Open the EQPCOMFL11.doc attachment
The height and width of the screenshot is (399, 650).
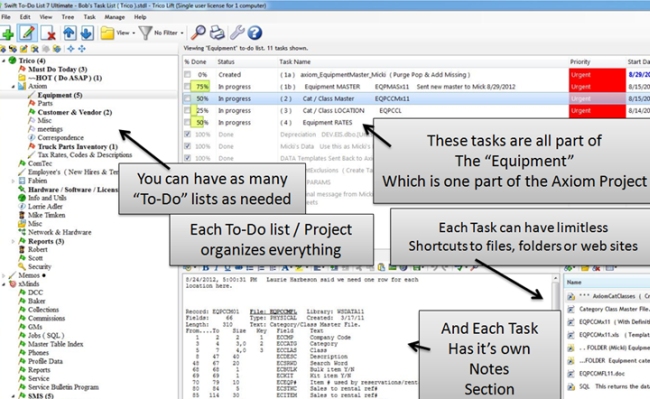pos(601,373)
